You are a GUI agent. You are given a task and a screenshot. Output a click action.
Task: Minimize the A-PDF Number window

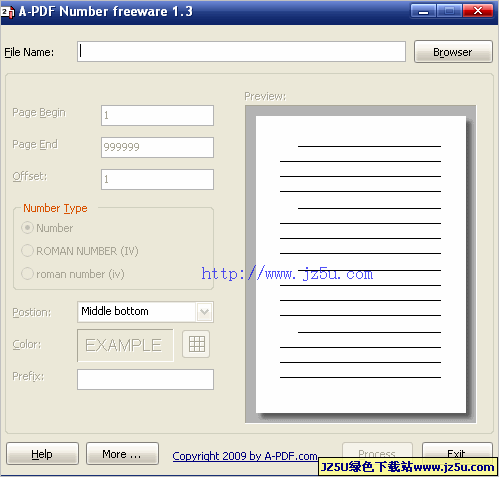[423, 11]
